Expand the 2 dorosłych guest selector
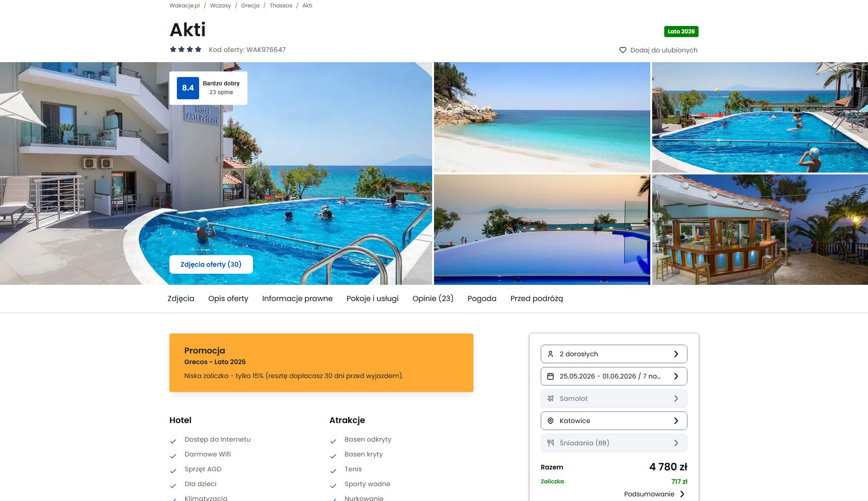Image resolution: width=868 pixels, height=501 pixels. (x=614, y=354)
